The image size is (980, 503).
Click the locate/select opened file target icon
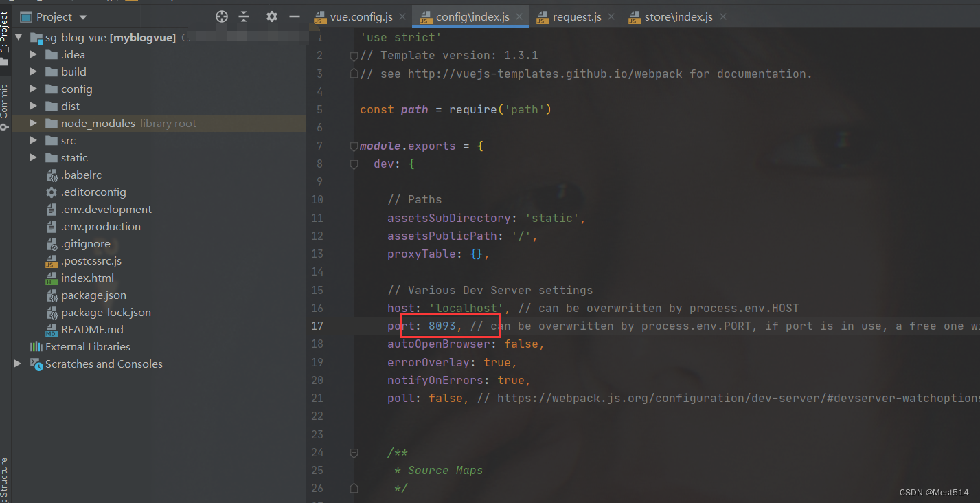click(x=222, y=16)
